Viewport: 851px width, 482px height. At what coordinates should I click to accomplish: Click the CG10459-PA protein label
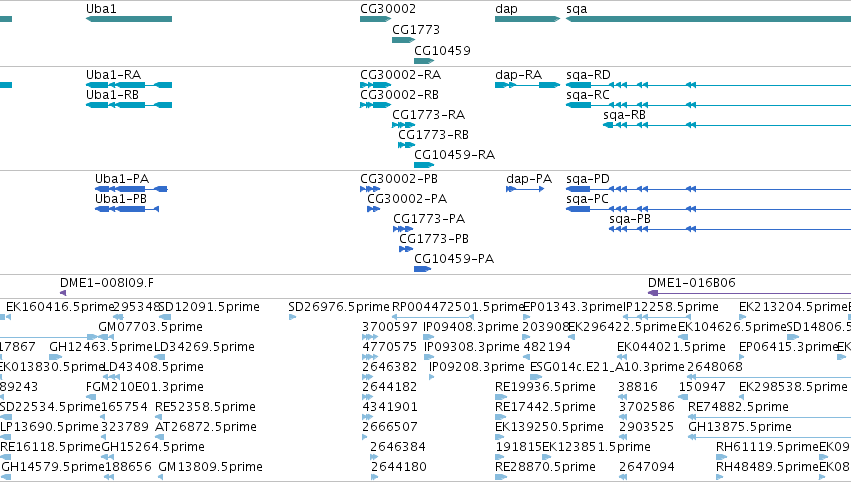point(454,259)
